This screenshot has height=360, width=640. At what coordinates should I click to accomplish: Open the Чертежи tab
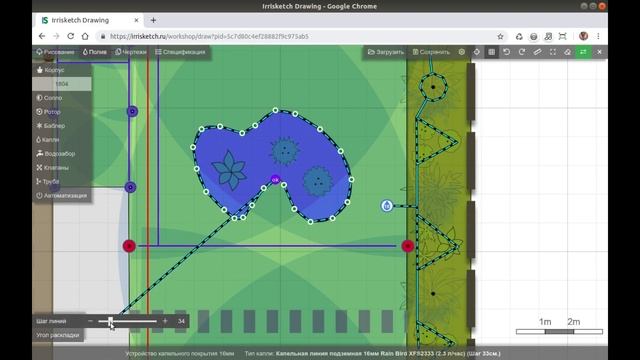[x=131, y=52]
